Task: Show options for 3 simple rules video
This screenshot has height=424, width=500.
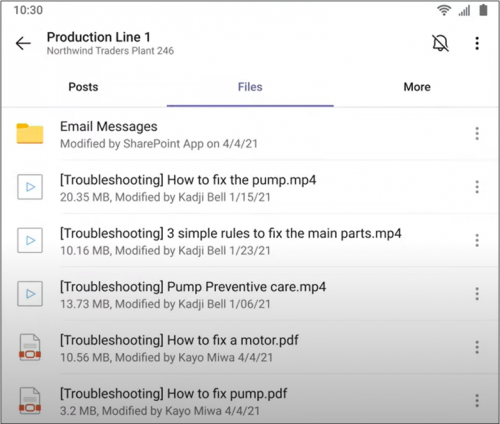Action: click(477, 240)
